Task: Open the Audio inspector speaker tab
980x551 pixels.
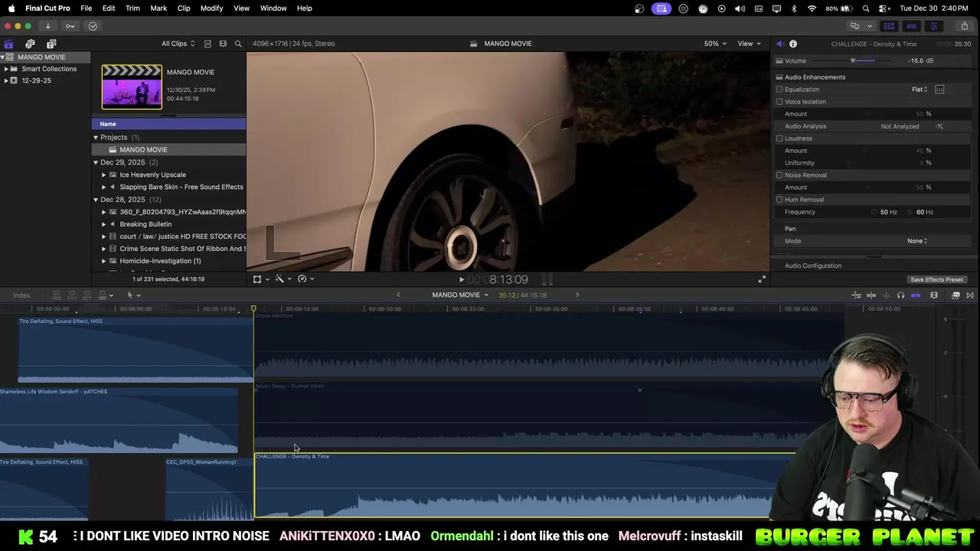Action: (780, 44)
